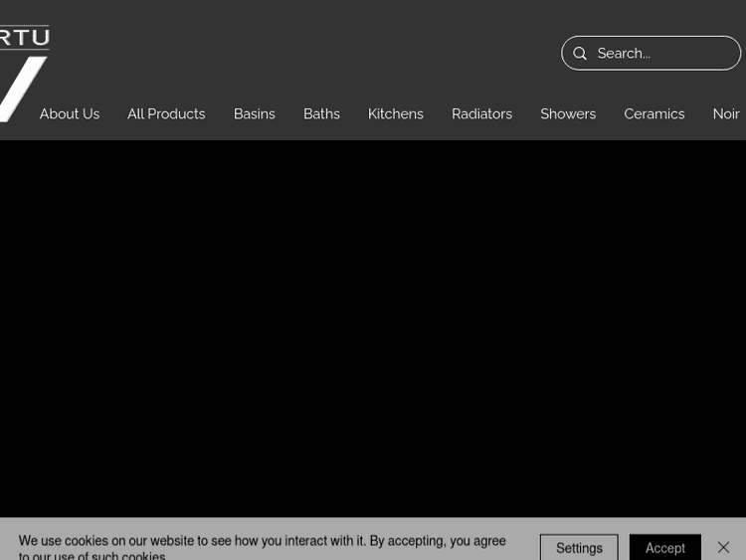
Task: Open the About Us page
Action: pos(70,114)
